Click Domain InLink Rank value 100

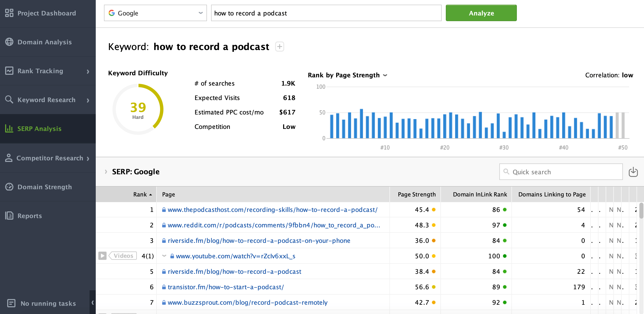[x=494, y=256]
